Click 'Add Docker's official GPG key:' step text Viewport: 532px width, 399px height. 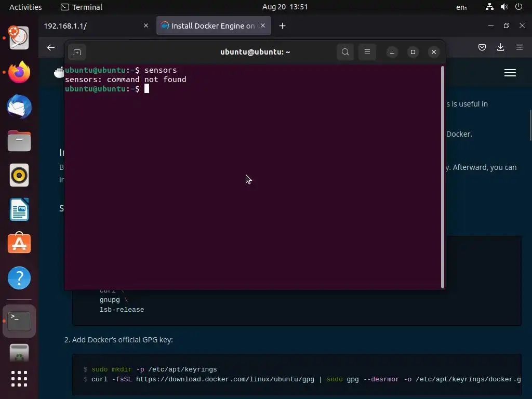coord(123,340)
